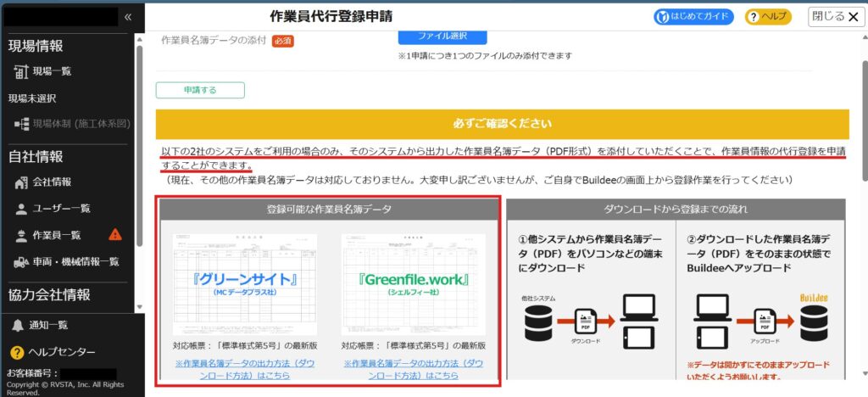
Task: Click the グリーンサイト sample form thumbnail
Action: [245, 284]
